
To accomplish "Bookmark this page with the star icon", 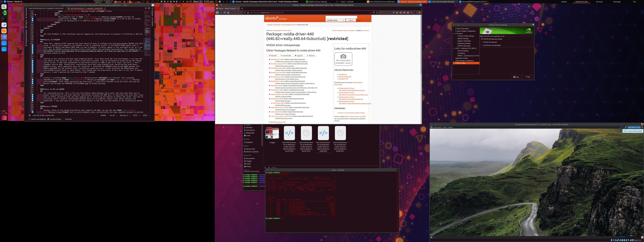I will 377,13.
